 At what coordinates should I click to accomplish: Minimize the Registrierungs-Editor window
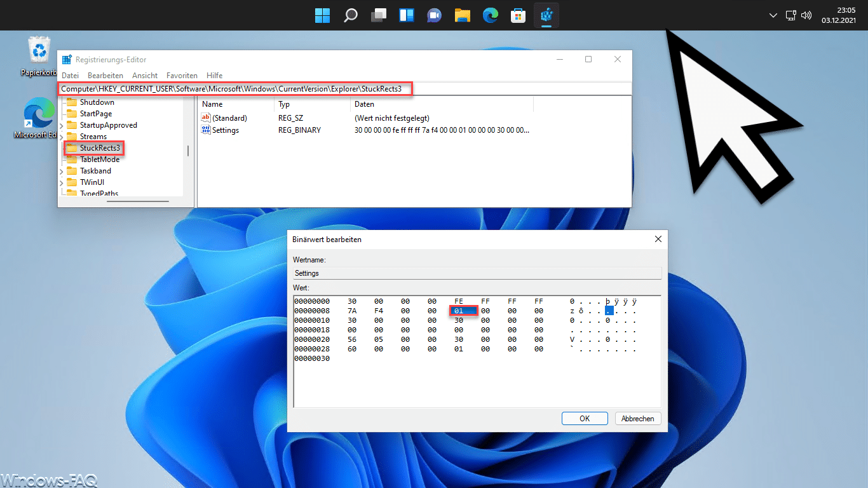tap(559, 59)
